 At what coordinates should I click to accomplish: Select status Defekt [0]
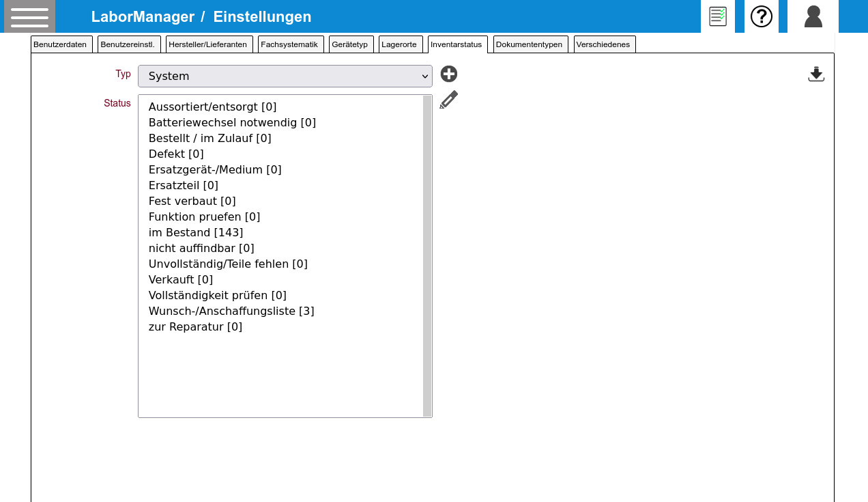click(280, 154)
